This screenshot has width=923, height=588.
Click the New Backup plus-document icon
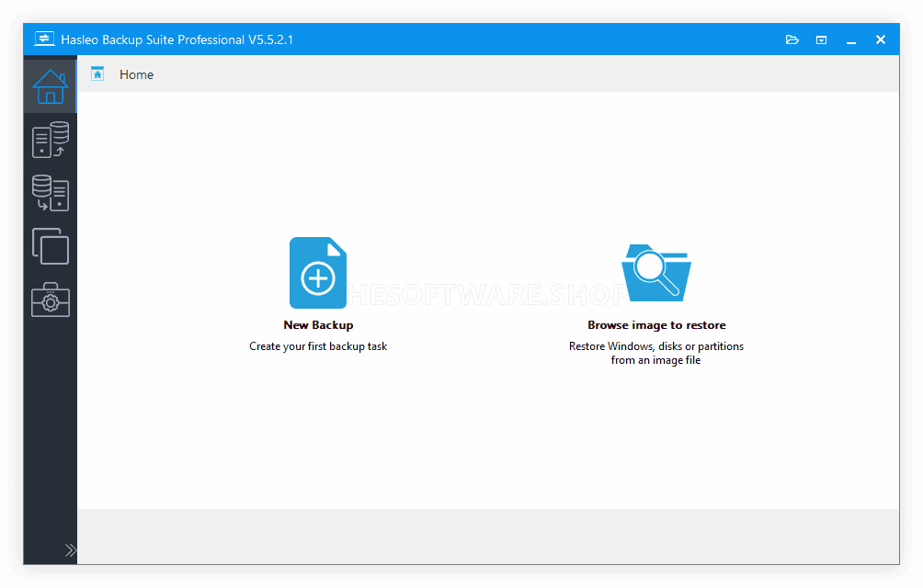(318, 272)
